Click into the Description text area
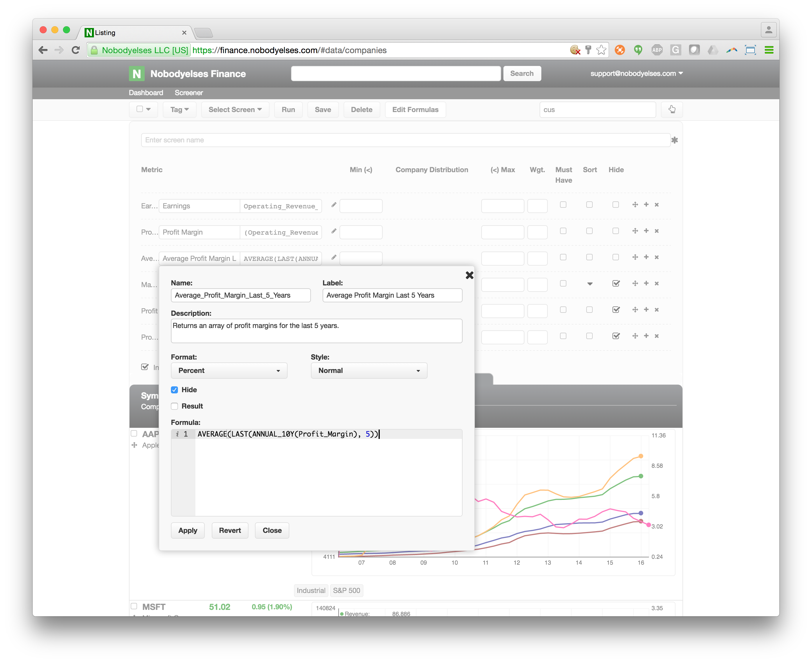 click(x=316, y=331)
